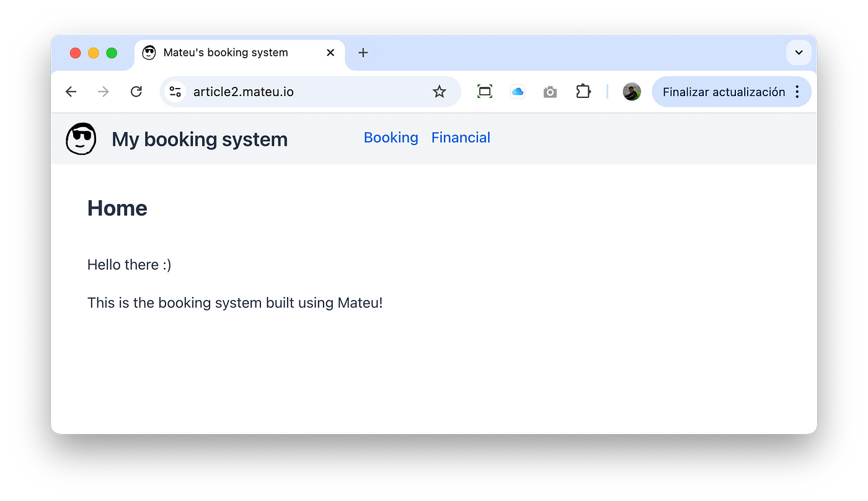The image size is (868, 501).
Task: Go back with the browser back arrow
Action: pyautogui.click(x=71, y=92)
